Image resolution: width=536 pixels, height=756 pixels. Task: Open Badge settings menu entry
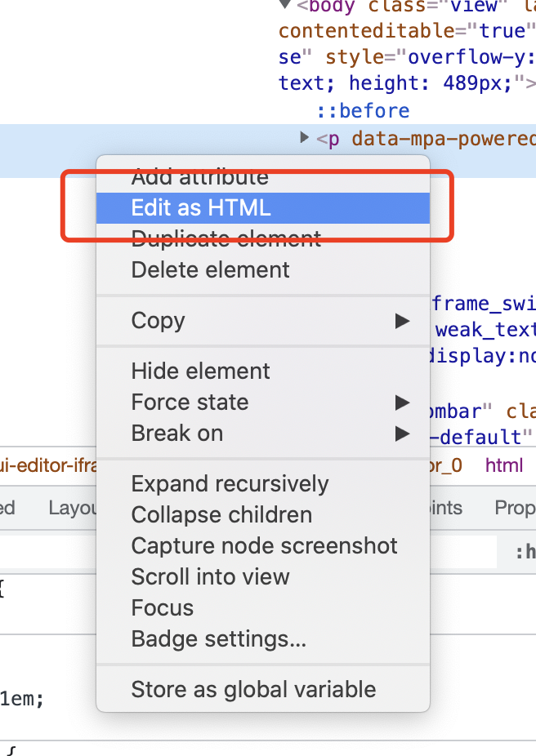pyautogui.click(x=219, y=638)
